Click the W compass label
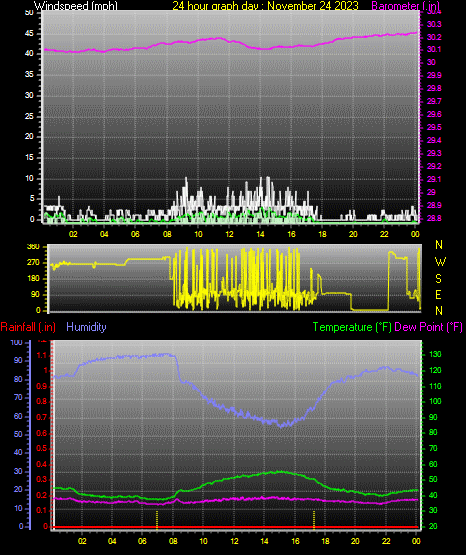Screen dimensions: 466x555 (x=440, y=262)
